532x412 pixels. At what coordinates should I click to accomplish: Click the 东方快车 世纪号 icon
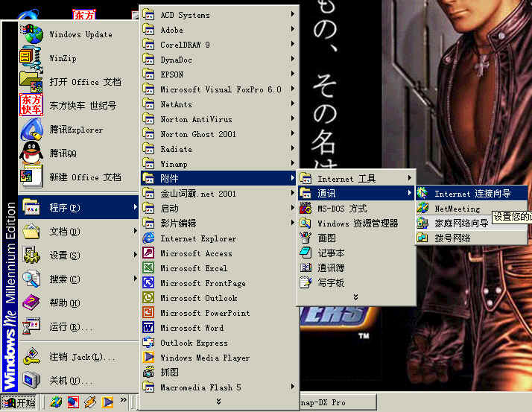[31, 105]
